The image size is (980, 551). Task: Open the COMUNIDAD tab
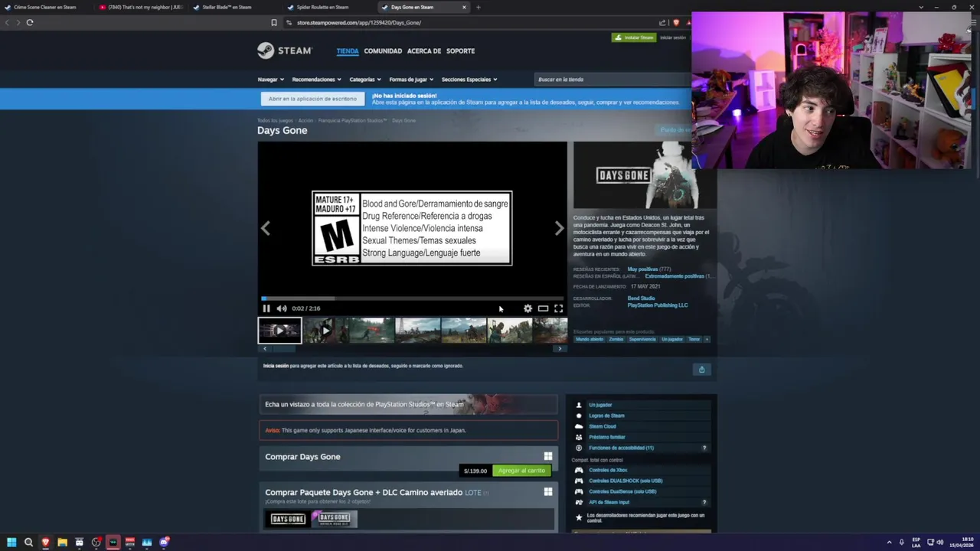(x=383, y=51)
